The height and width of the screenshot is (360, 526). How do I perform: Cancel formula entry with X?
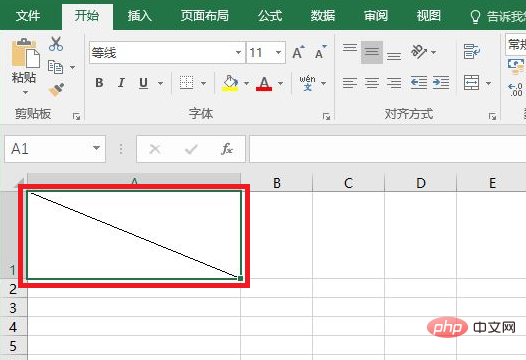pyautogui.click(x=155, y=149)
